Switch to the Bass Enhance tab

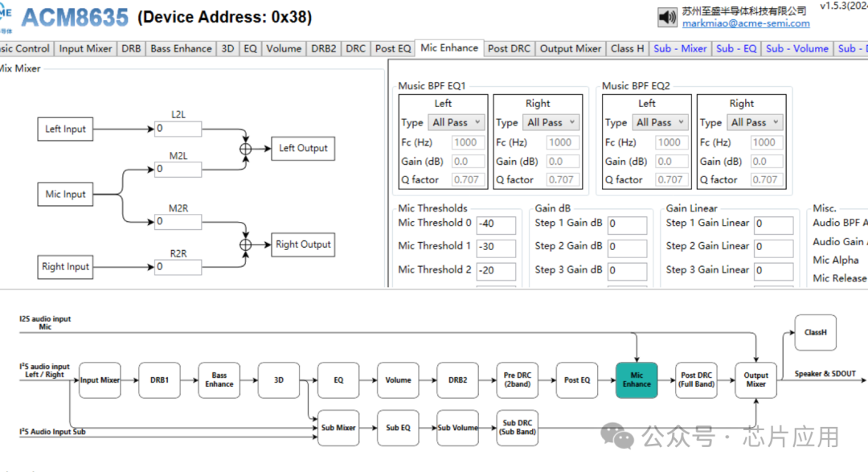click(181, 48)
